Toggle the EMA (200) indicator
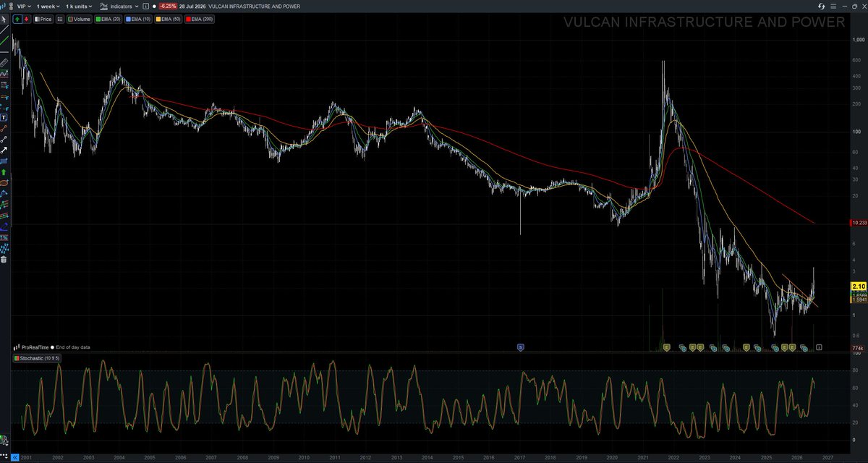Image resolution: width=868 pixels, height=463 pixels. 199,20
